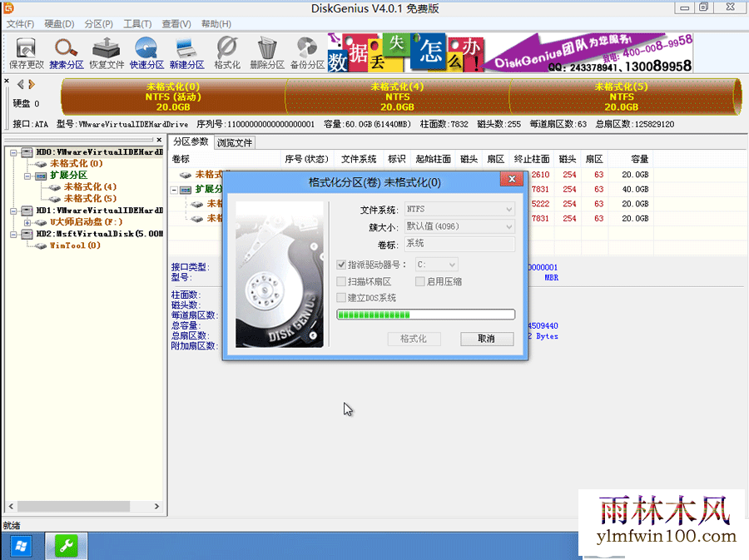
Task: Click the format progress bar
Action: [425, 315]
